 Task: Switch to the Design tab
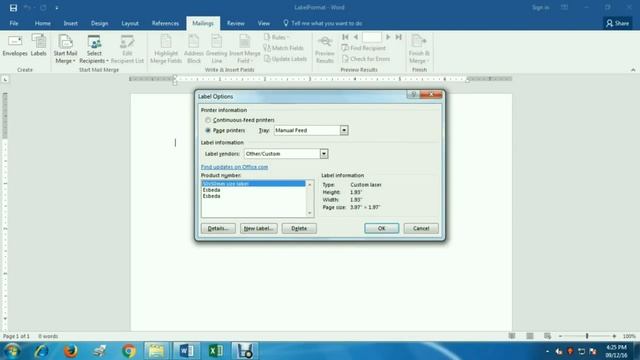100,23
